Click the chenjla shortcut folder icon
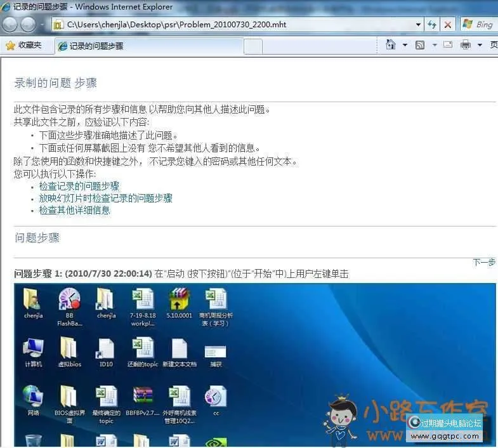The width and height of the screenshot is (498, 448). pyautogui.click(x=106, y=303)
